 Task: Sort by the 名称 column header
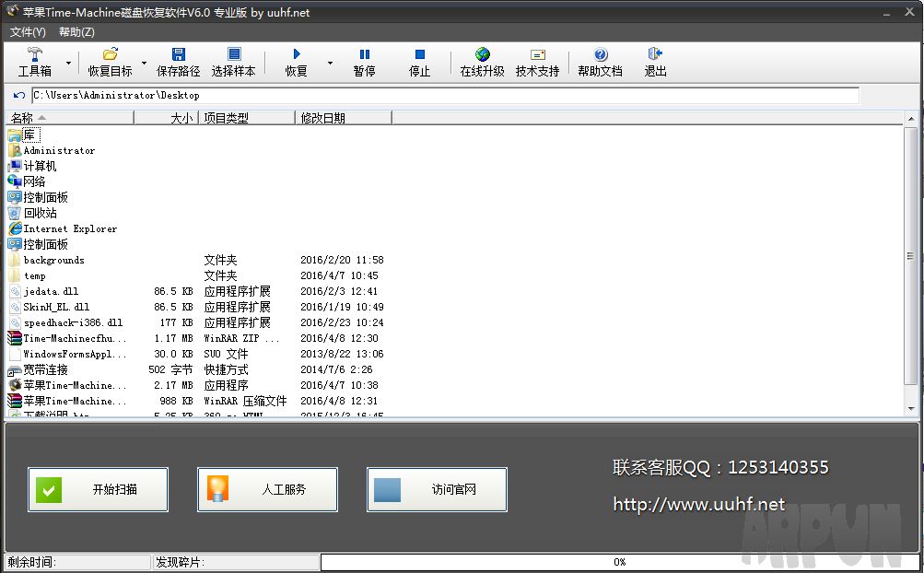click(x=69, y=118)
